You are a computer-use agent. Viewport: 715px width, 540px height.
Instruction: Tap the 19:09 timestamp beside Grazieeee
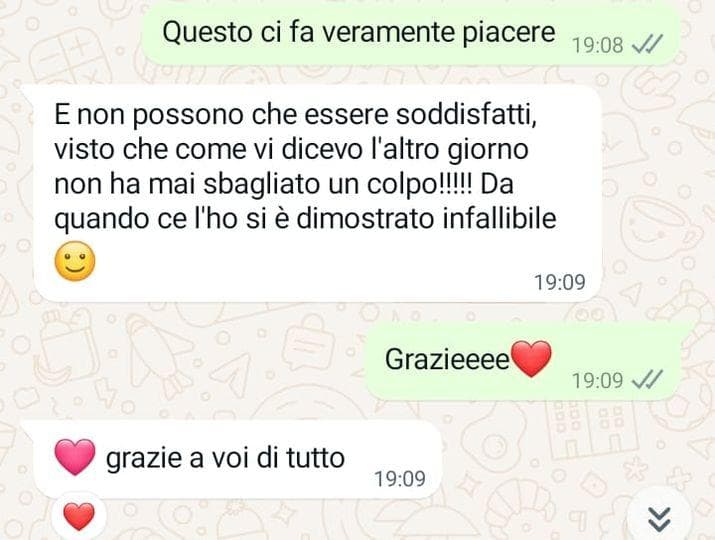point(597,380)
